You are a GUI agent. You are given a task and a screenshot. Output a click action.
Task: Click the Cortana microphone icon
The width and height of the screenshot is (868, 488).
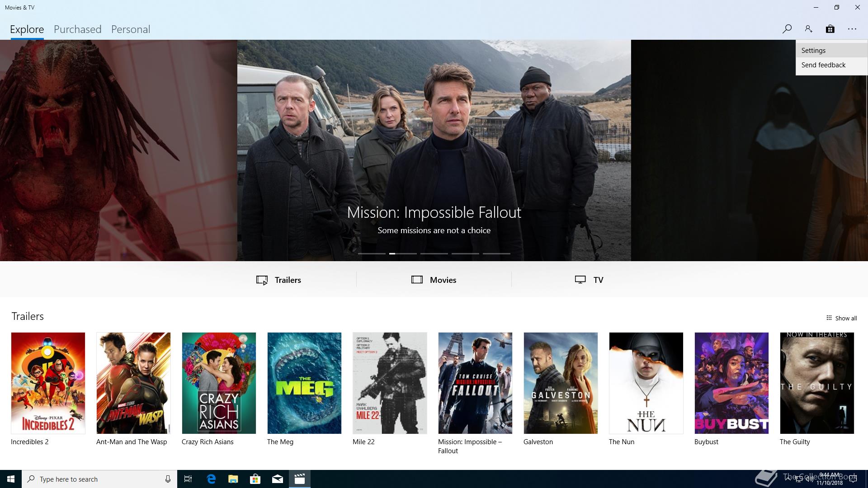click(168, 479)
